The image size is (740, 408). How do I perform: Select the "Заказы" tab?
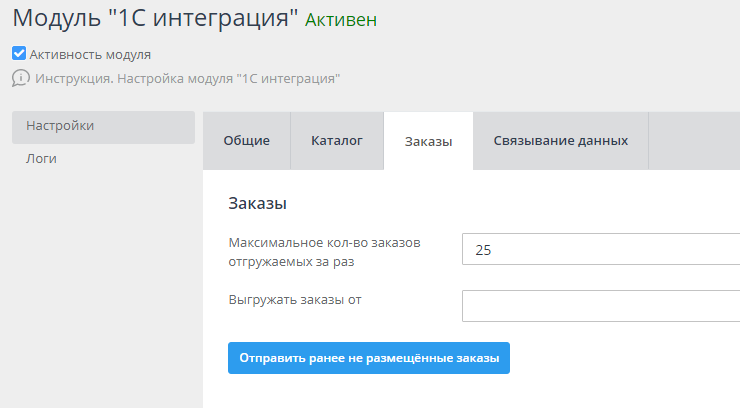click(428, 141)
